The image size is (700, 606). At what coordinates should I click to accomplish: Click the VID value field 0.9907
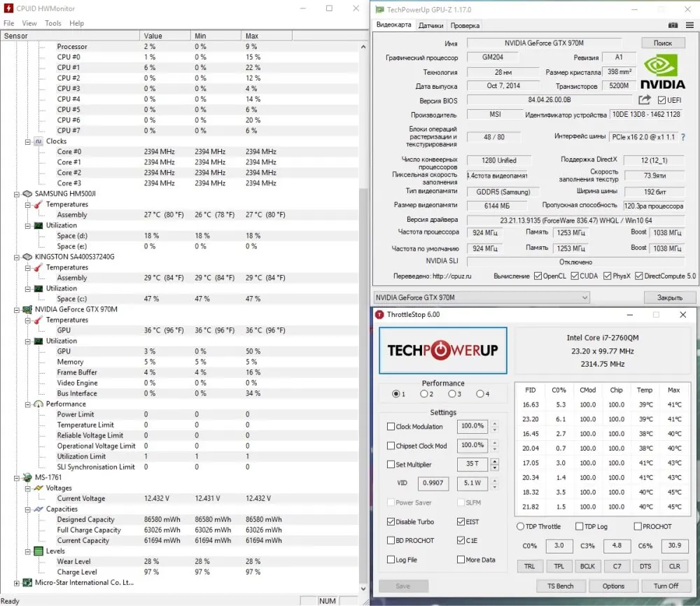(x=433, y=483)
